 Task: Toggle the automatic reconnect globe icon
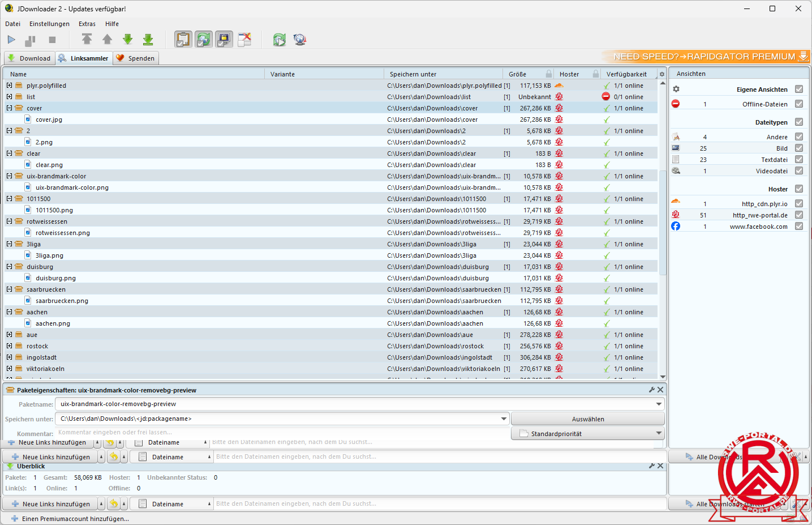click(x=203, y=40)
